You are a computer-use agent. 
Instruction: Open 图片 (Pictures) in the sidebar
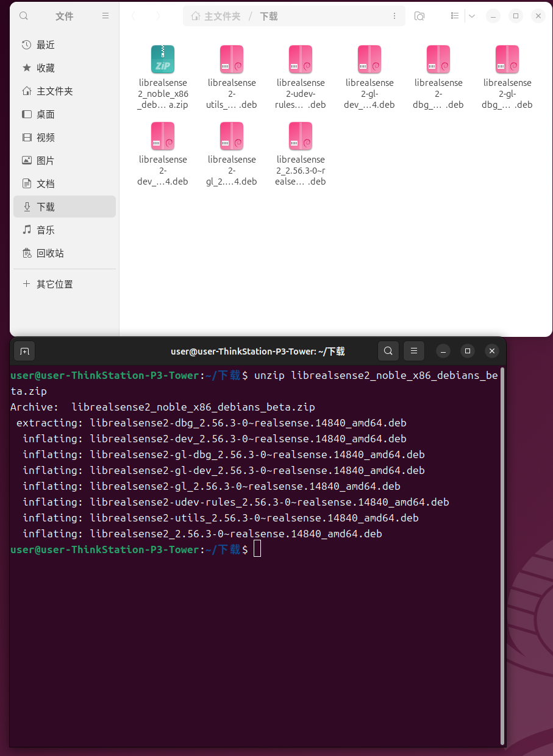pos(64,160)
